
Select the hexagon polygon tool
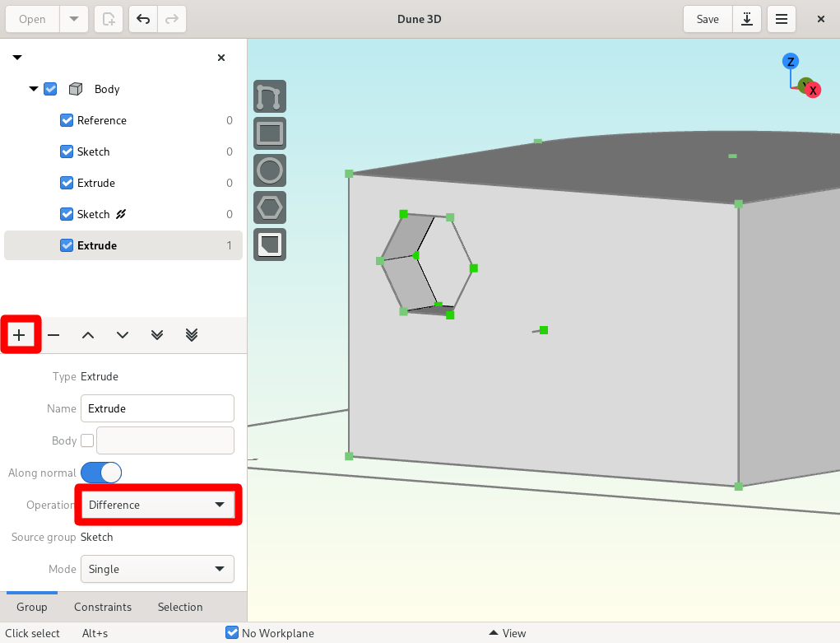(270, 207)
